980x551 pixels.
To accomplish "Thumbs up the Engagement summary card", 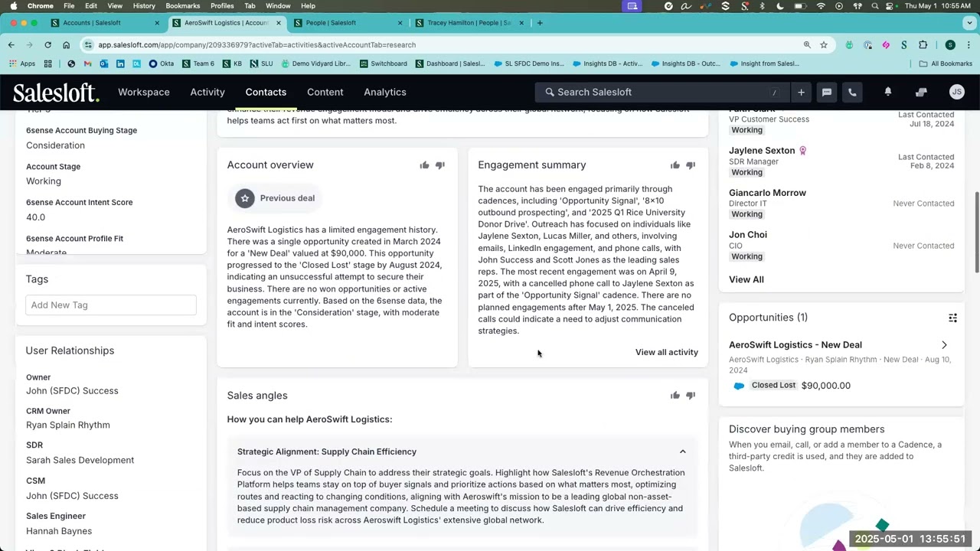I will click(x=675, y=165).
